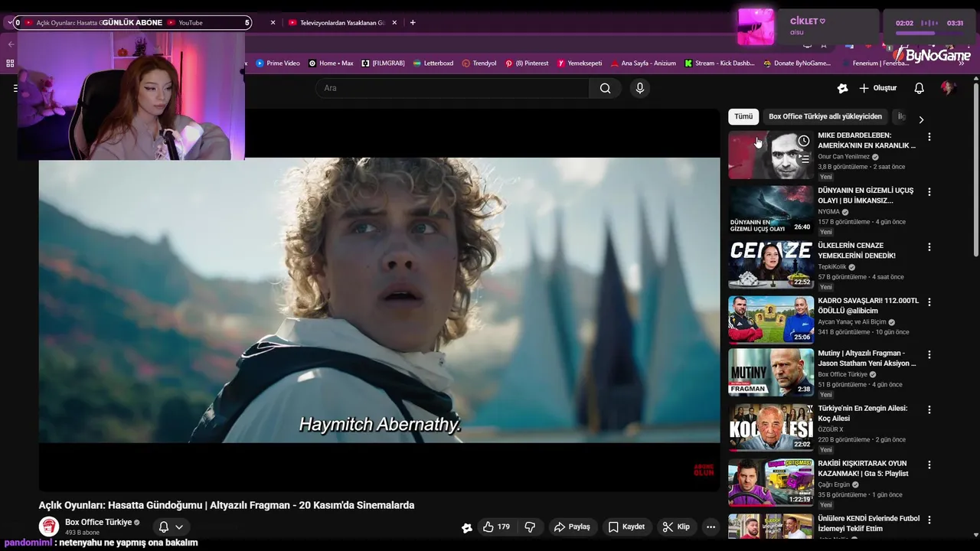Click Box Office Türkiye channel name

(x=98, y=522)
